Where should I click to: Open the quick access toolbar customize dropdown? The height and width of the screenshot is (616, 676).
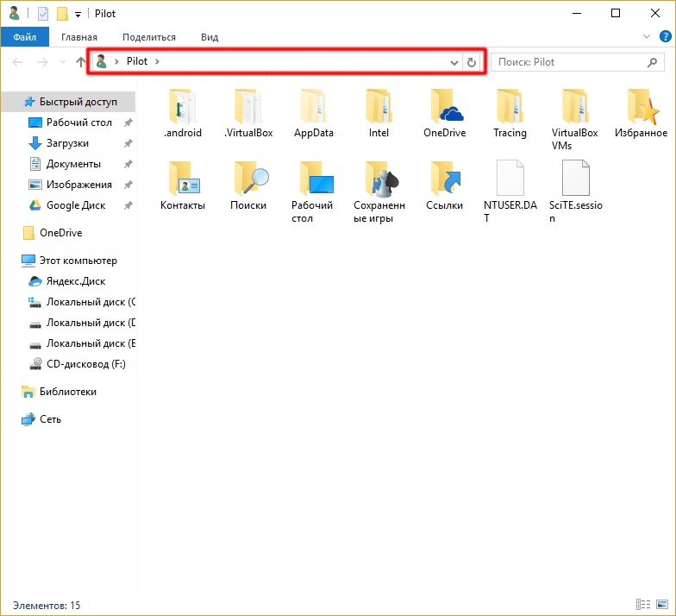coord(78,15)
